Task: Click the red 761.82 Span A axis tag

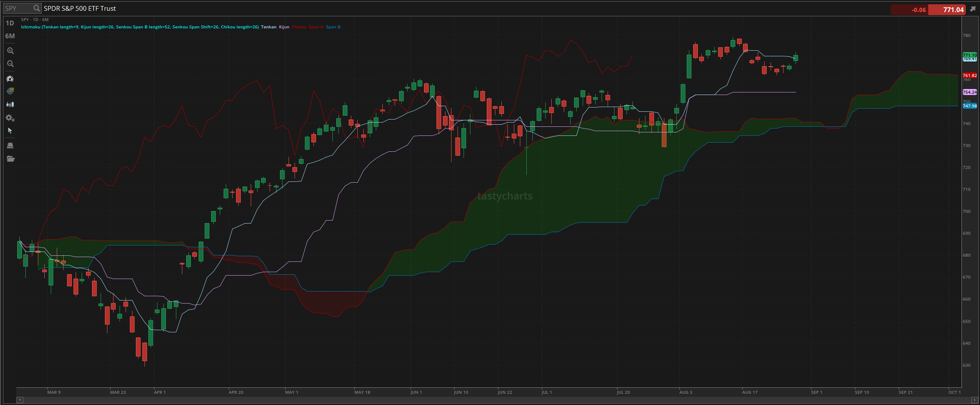Action: coord(970,76)
